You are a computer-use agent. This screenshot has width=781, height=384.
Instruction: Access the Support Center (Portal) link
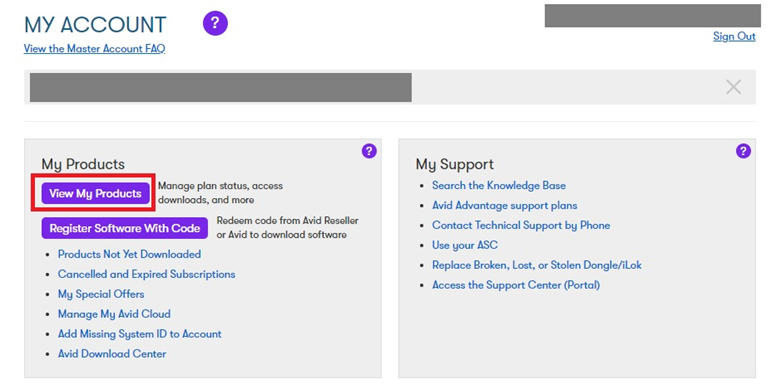tap(516, 285)
